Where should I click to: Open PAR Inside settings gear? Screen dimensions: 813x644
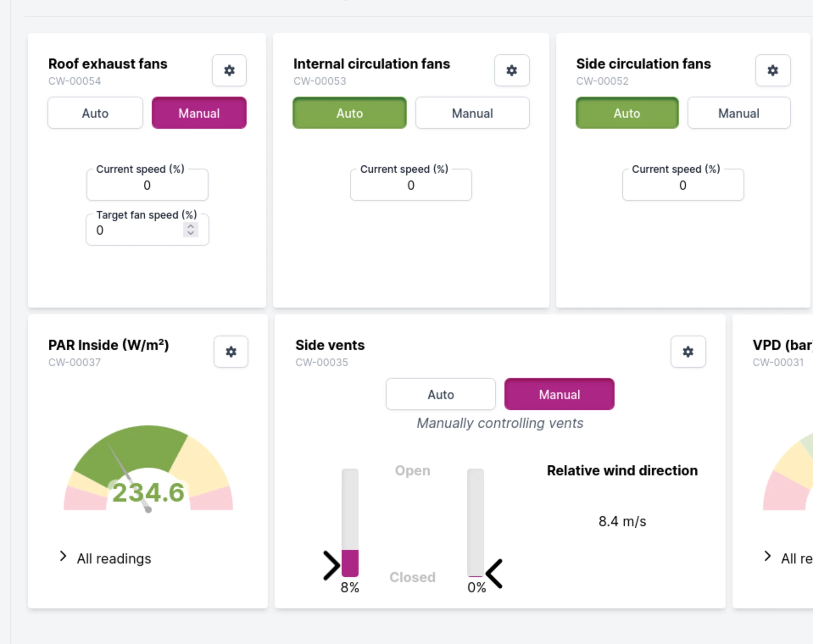coord(231,352)
